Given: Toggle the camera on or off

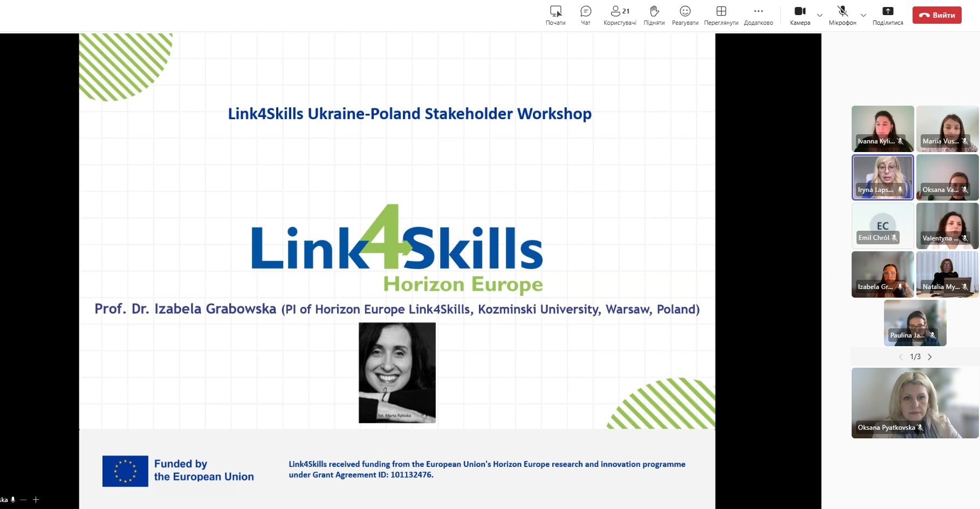Looking at the screenshot, I should (800, 15).
